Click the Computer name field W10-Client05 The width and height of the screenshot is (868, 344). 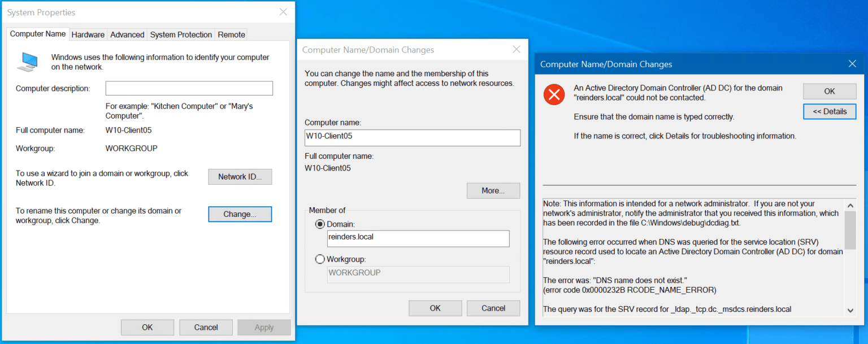[413, 138]
